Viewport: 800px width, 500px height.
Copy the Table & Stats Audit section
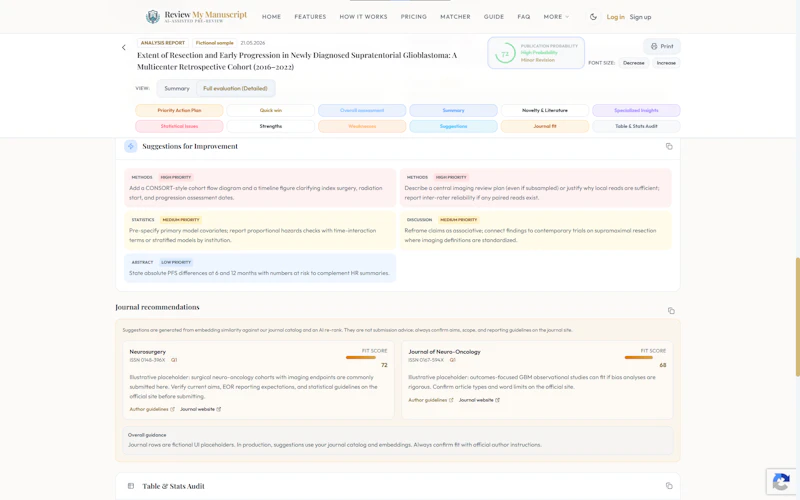coord(669,486)
